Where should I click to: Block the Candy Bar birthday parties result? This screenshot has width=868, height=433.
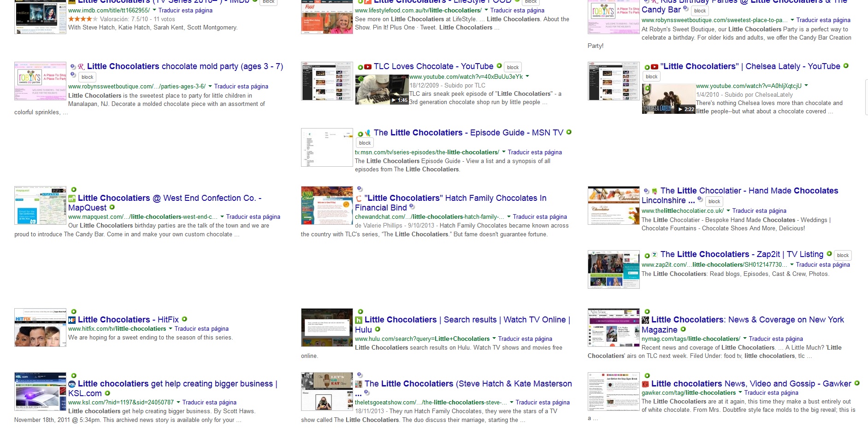click(x=700, y=11)
